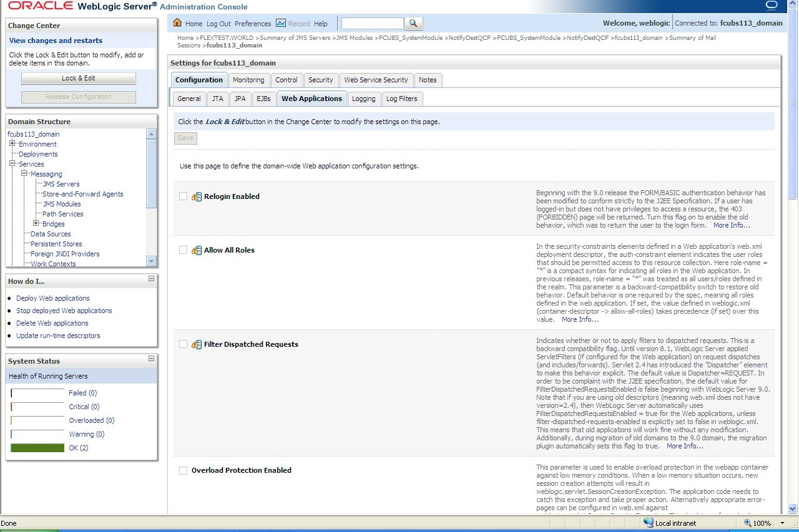Click Delete Web applications help link
The width and height of the screenshot is (799, 532).
[x=52, y=323]
